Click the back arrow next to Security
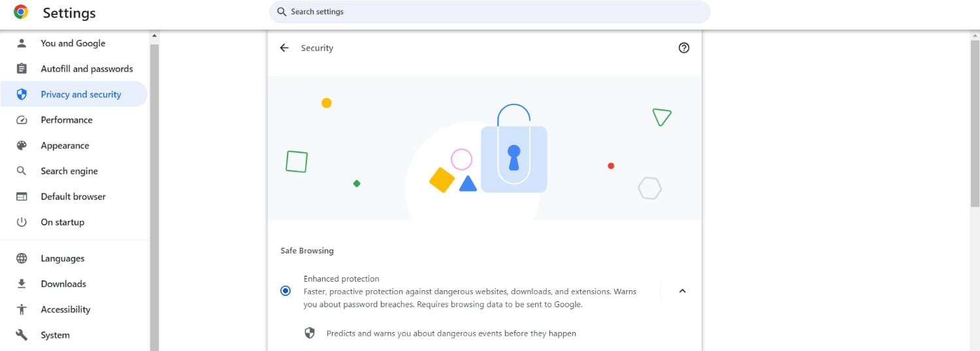This screenshot has width=980, height=351. tap(284, 48)
